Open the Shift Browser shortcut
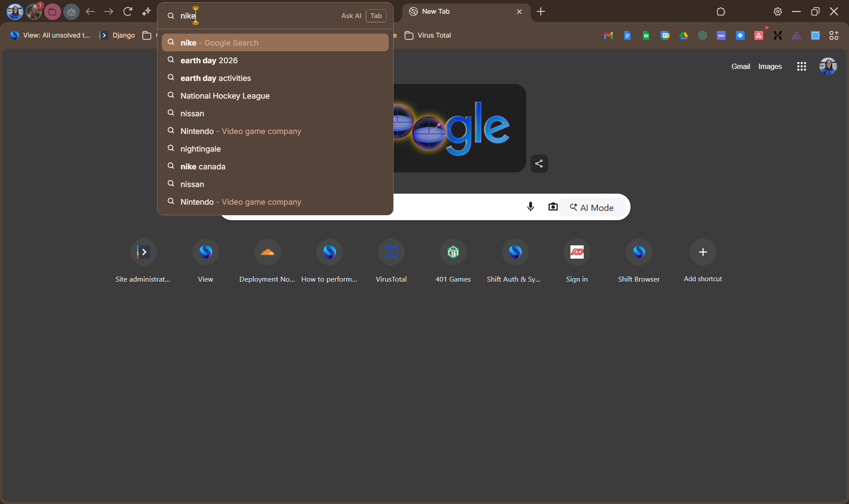Screen dimensions: 849x504 coord(639,261)
